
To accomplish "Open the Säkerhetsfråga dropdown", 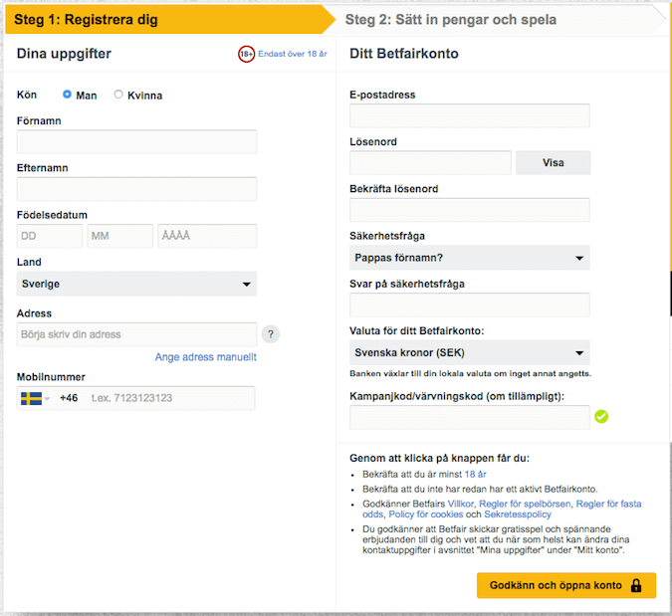I will [x=469, y=258].
